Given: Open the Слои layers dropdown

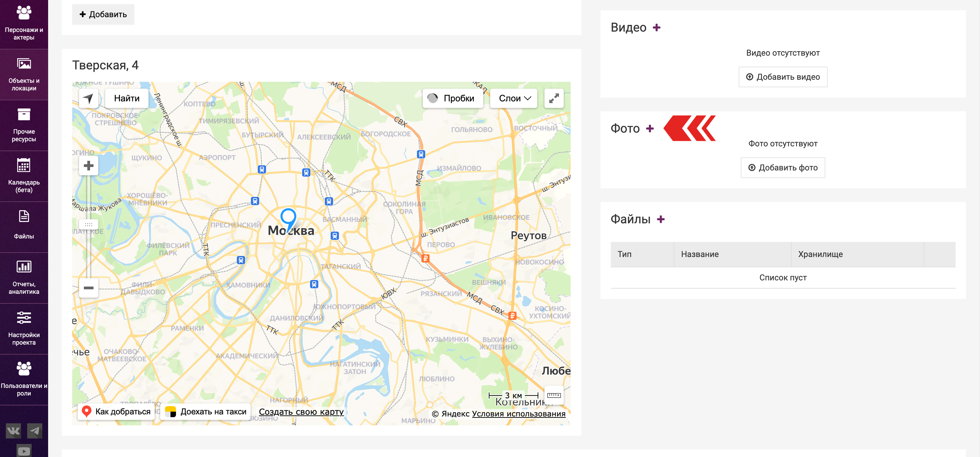Looking at the screenshot, I should point(513,99).
